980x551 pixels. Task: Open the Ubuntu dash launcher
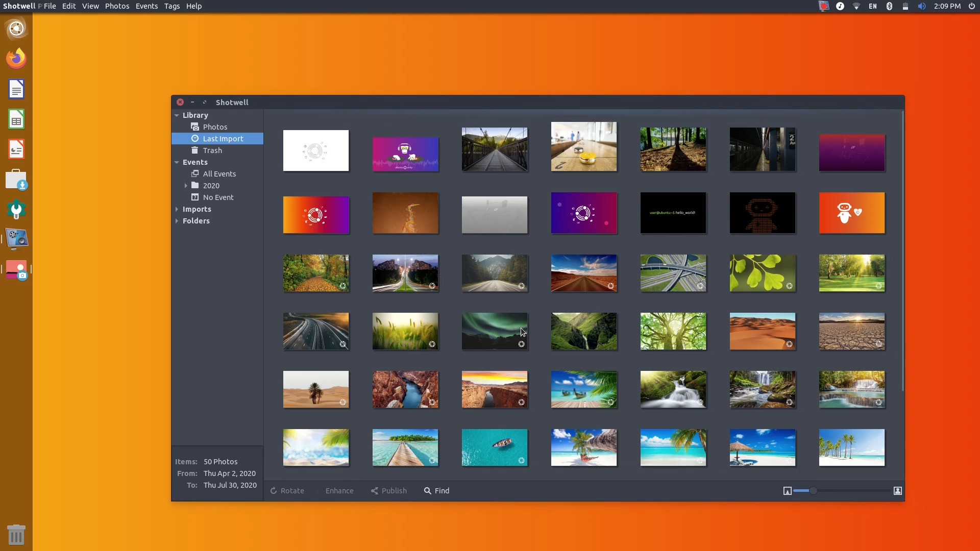16,29
